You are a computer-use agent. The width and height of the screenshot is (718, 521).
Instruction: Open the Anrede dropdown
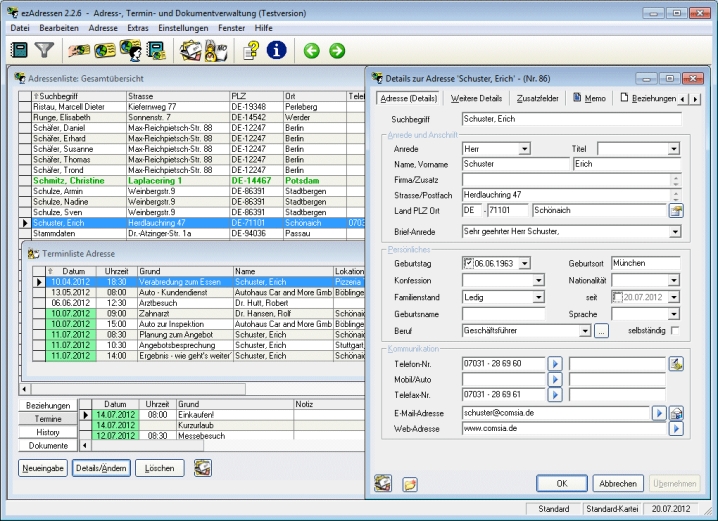click(x=525, y=149)
